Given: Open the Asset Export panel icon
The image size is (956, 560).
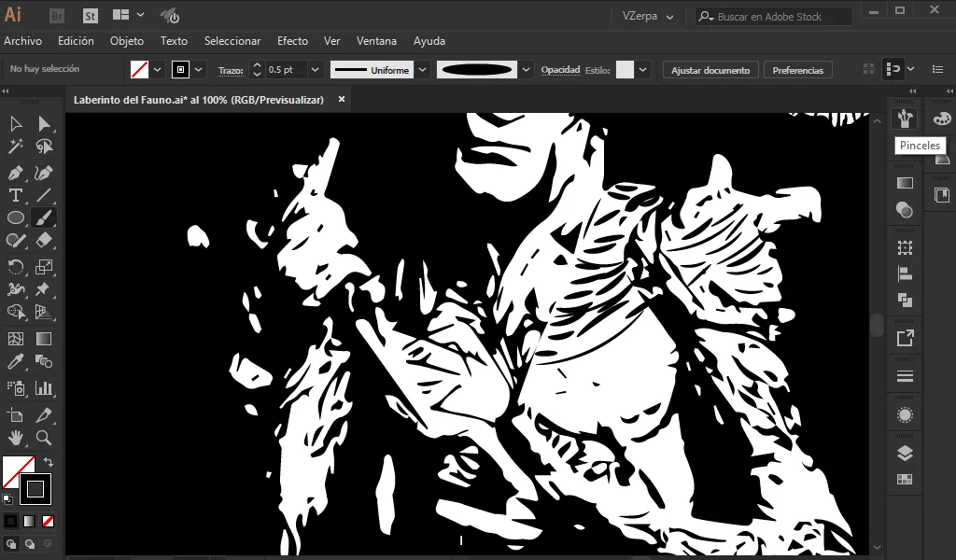Looking at the screenshot, I should 905,338.
